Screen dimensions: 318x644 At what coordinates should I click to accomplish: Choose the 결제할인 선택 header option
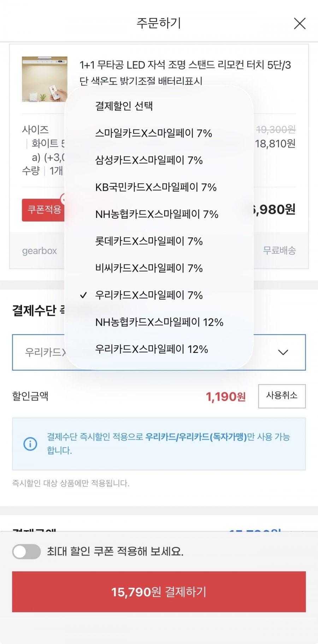point(124,106)
